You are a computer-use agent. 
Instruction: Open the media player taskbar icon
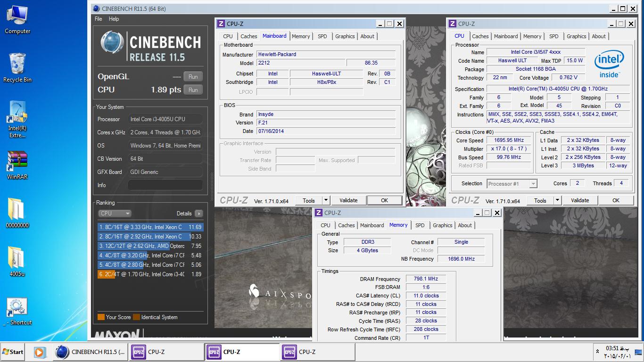click(x=40, y=352)
